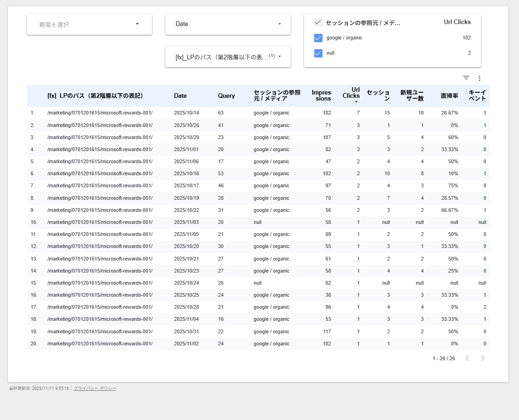Uncheck the google / organic checkbox
519x420 pixels.
[318, 38]
